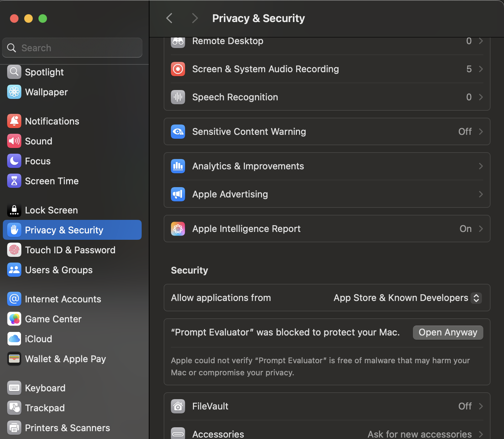Select the Apple Advertising megaphone icon
The height and width of the screenshot is (439, 504).
pos(178,194)
